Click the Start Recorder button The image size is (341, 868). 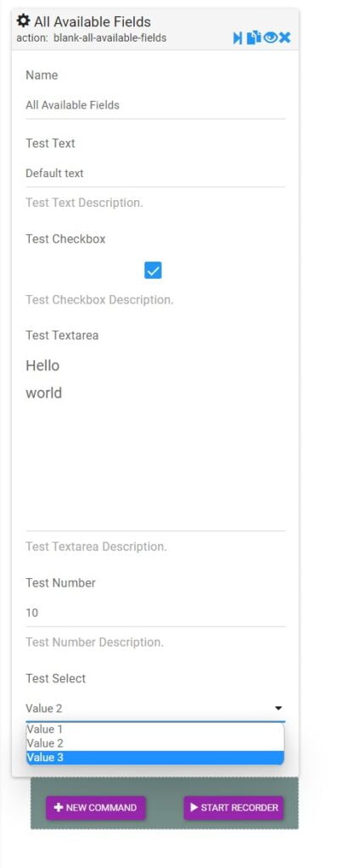[233, 808]
